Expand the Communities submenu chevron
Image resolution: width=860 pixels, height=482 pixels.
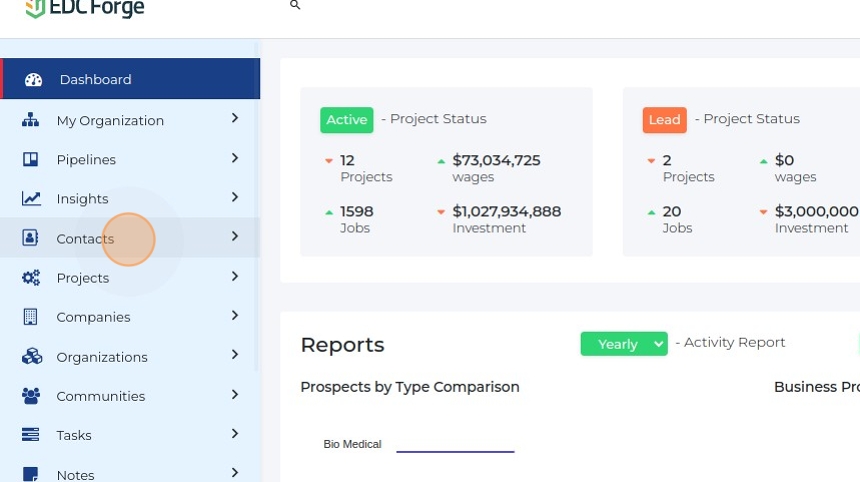pyautogui.click(x=235, y=394)
